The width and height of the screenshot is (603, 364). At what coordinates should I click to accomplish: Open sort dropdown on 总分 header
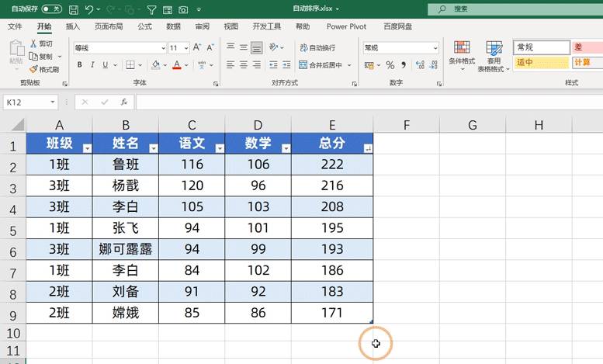coord(368,148)
